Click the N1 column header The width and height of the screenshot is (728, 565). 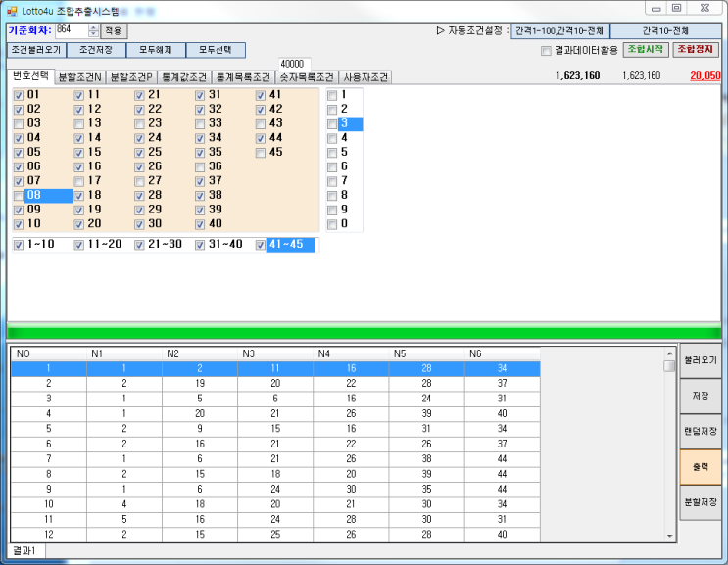pyautogui.click(x=124, y=353)
